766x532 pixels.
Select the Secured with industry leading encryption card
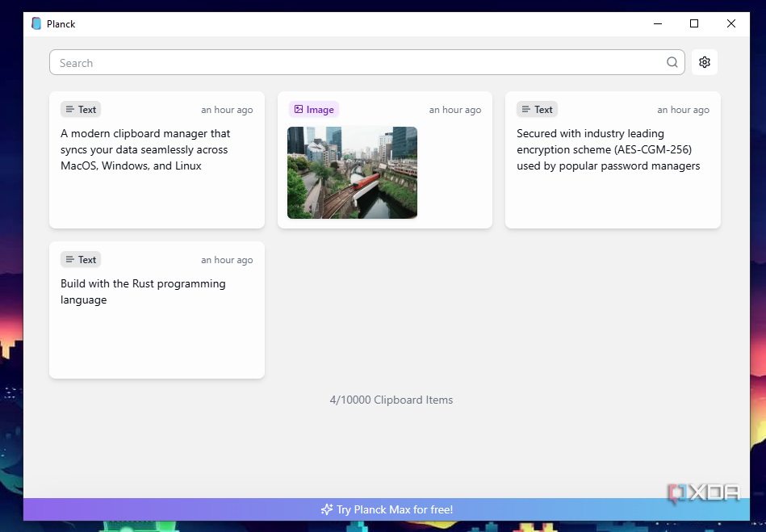click(x=613, y=160)
